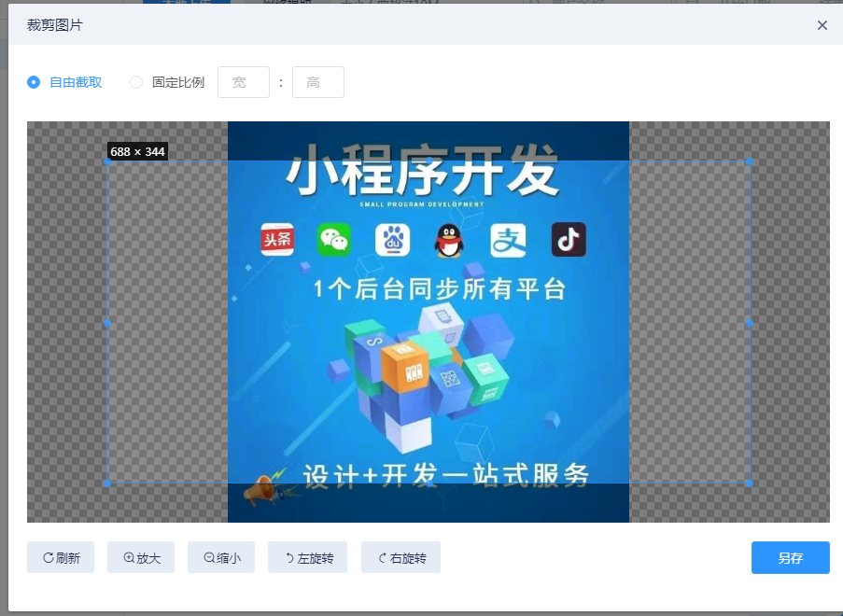Click the 裁剪图片 dialog title
This screenshot has width=843, height=616.
55,25
